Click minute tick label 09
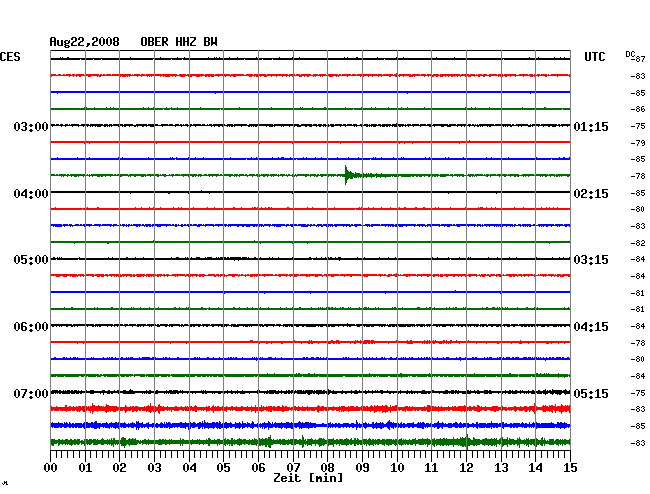The image size is (650, 494). 362,467
